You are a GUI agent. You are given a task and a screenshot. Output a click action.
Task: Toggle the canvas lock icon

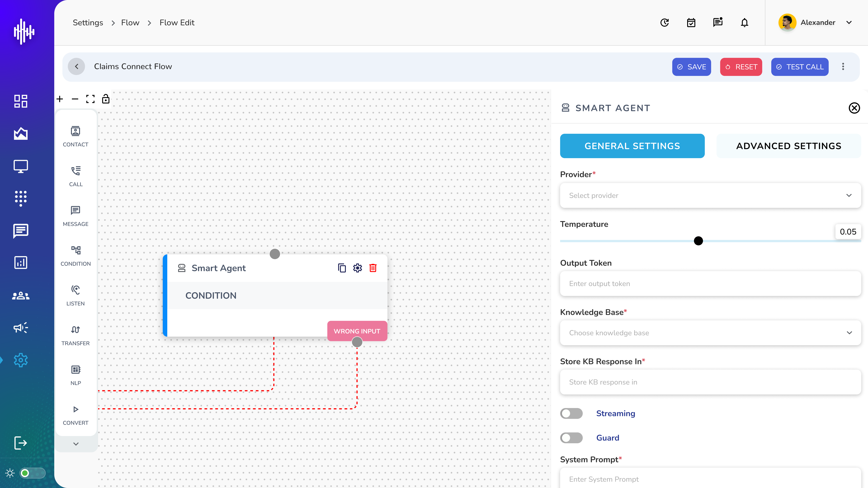(106, 99)
